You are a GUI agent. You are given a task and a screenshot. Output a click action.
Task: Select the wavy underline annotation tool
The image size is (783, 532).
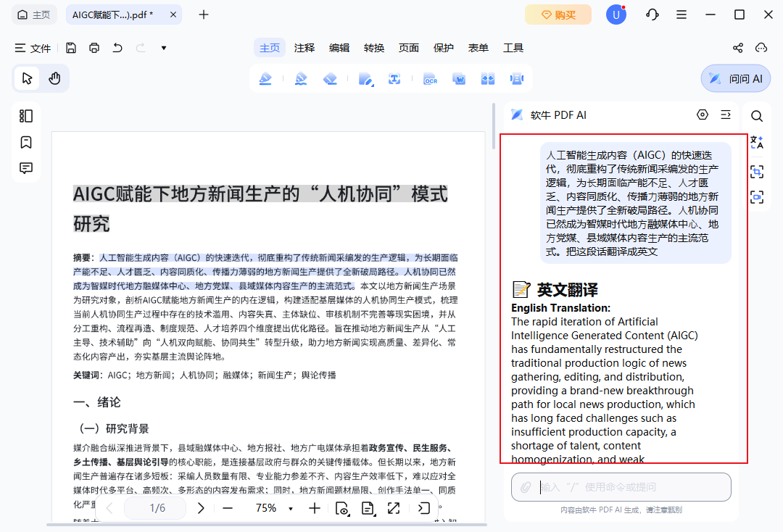(x=301, y=78)
